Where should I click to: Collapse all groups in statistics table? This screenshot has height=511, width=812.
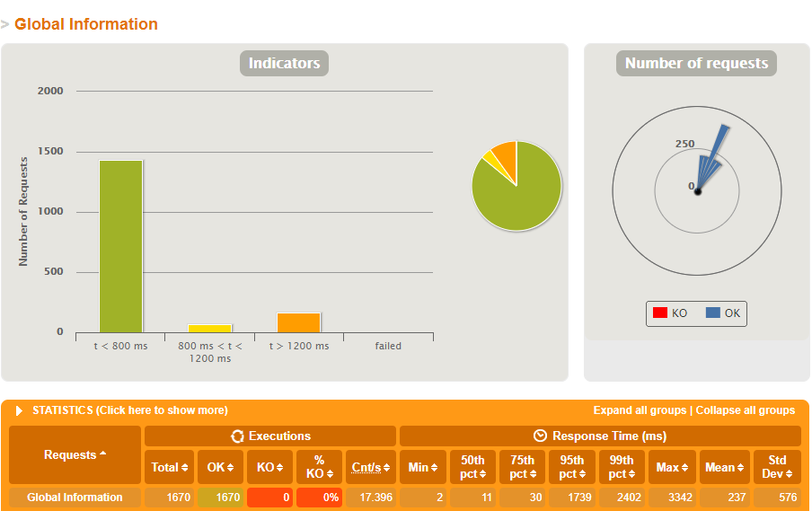(745, 410)
